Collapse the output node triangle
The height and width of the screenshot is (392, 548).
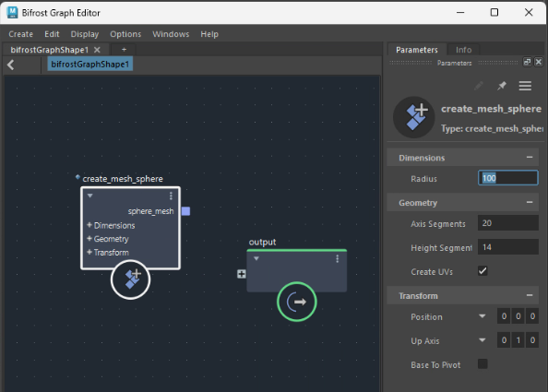pos(256,258)
